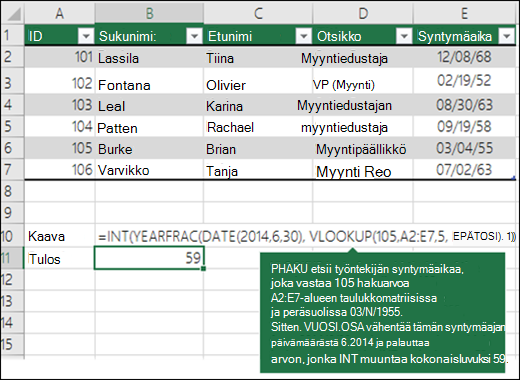Select row 15 header
Screen dimensions: 520x380
(12, 344)
